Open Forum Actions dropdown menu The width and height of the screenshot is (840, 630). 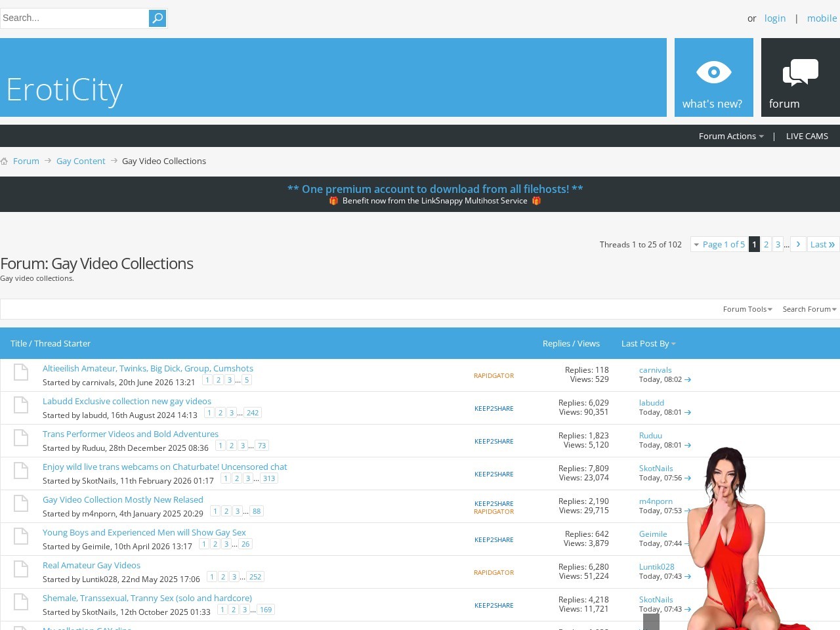tap(731, 136)
